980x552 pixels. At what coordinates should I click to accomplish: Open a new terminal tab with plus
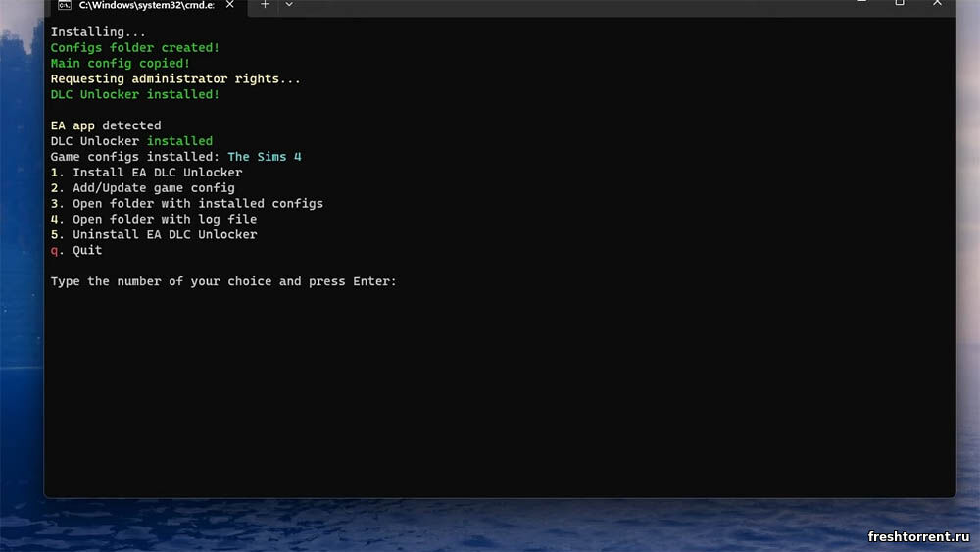tap(265, 5)
